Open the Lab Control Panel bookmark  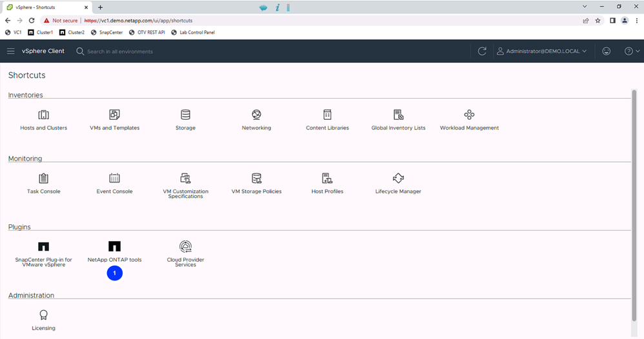[x=194, y=32]
